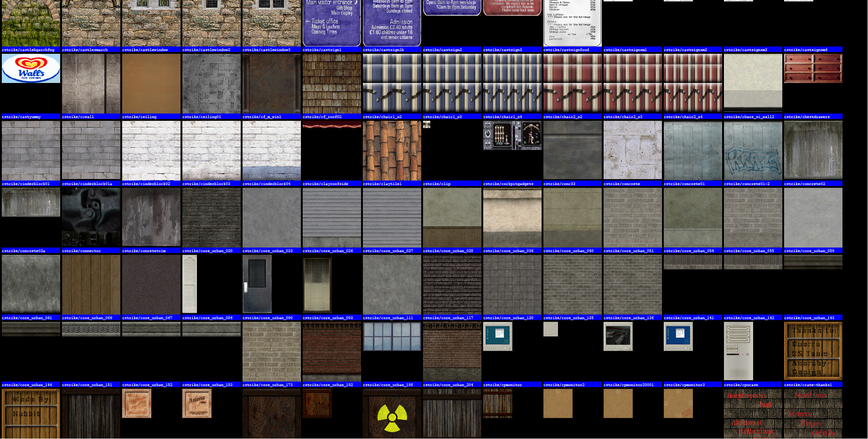Select the cstrike/castlewindow texture
Image resolution: width=868 pixels, height=439 pixels.
(x=151, y=23)
